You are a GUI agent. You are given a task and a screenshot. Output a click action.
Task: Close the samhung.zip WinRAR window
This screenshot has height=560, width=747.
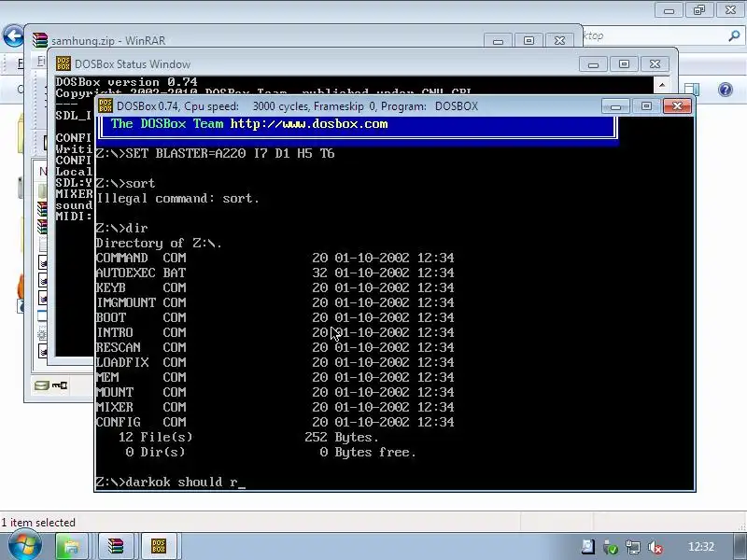tap(559, 40)
